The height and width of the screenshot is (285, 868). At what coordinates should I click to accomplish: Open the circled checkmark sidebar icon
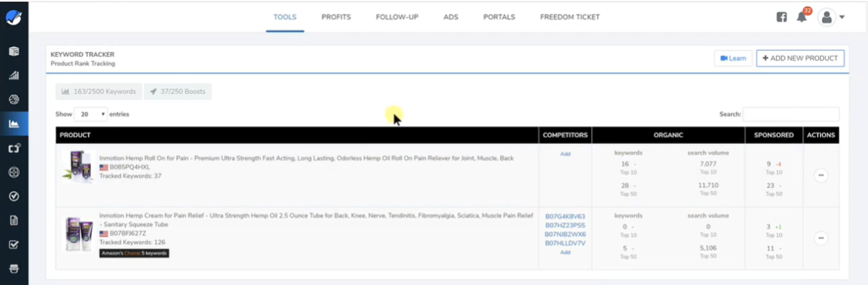(14, 196)
